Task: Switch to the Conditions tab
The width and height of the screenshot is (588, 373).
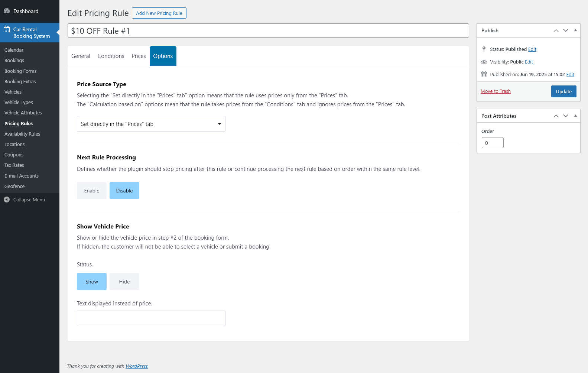Action: pos(111,56)
